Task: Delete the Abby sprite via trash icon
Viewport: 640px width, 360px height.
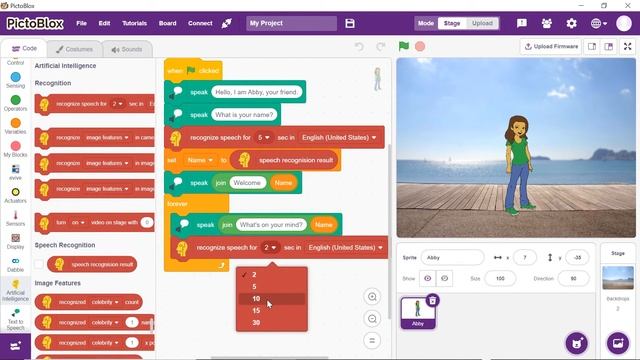Action: [432, 300]
